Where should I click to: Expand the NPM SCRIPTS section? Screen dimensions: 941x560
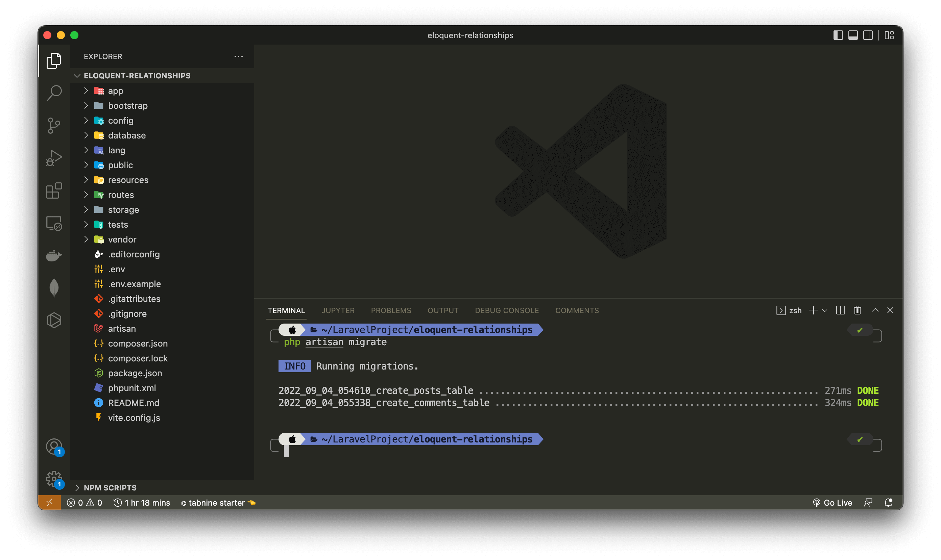tap(110, 487)
